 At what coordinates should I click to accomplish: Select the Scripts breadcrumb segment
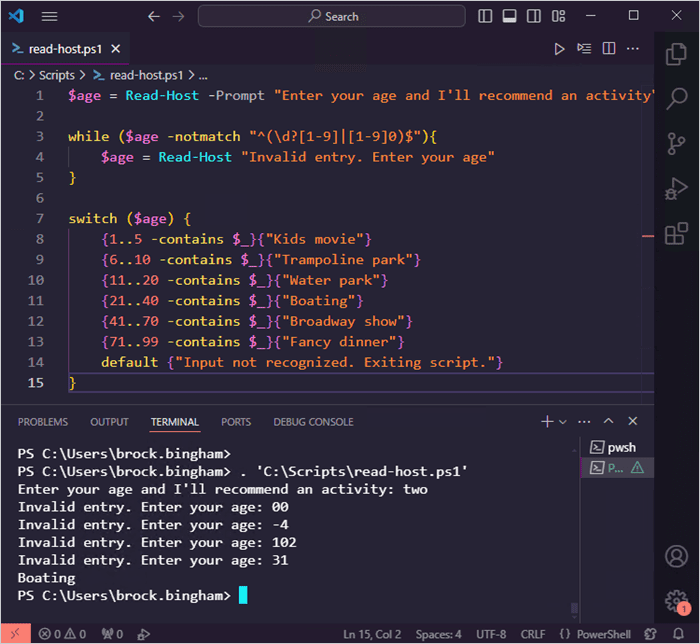point(57,75)
